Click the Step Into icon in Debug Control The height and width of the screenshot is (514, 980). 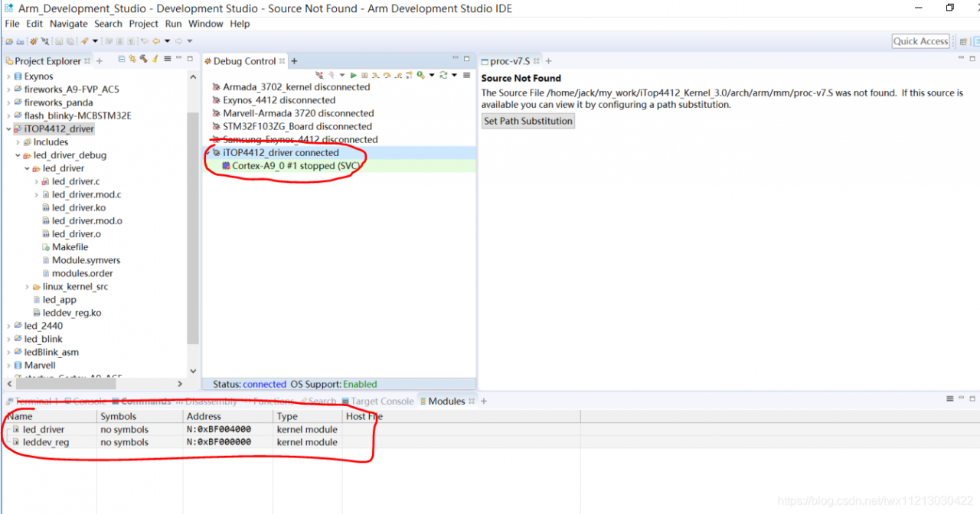(376, 75)
